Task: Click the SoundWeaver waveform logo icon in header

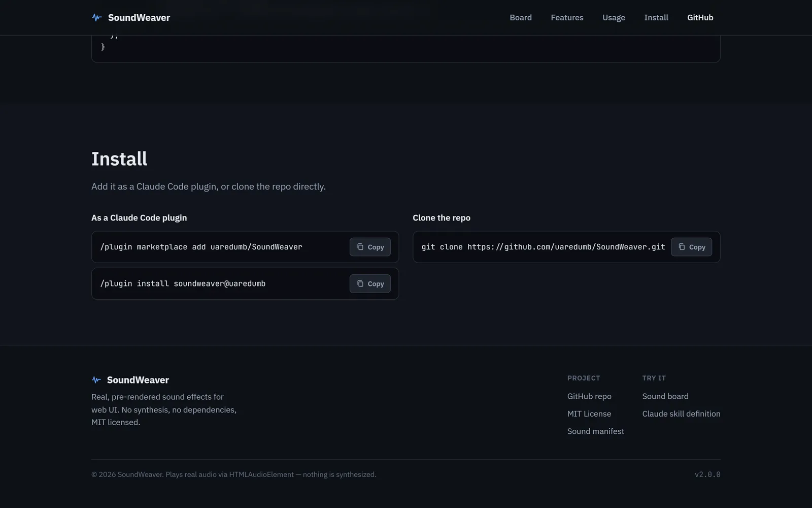Action: coord(97,18)
